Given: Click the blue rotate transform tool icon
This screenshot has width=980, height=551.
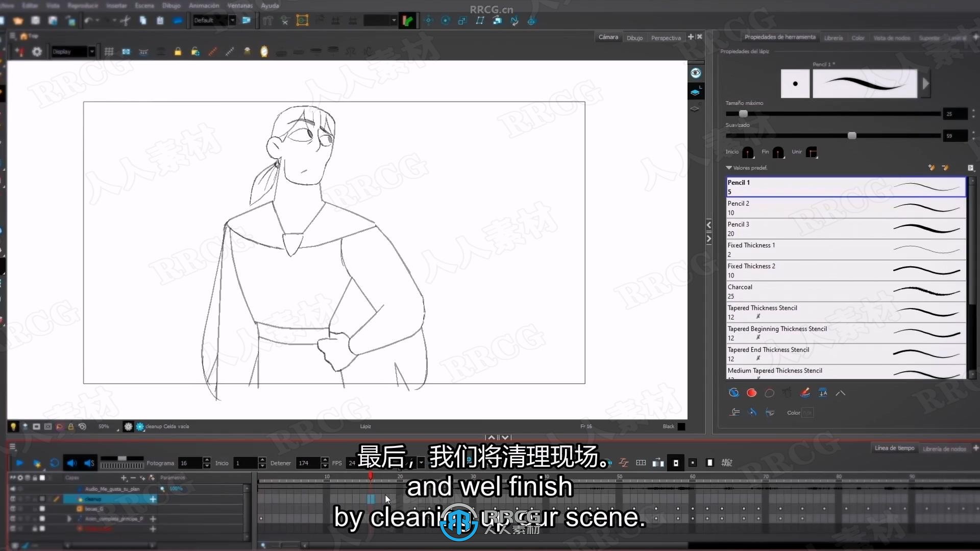Looking at the screenshot, I should (446, 20).
